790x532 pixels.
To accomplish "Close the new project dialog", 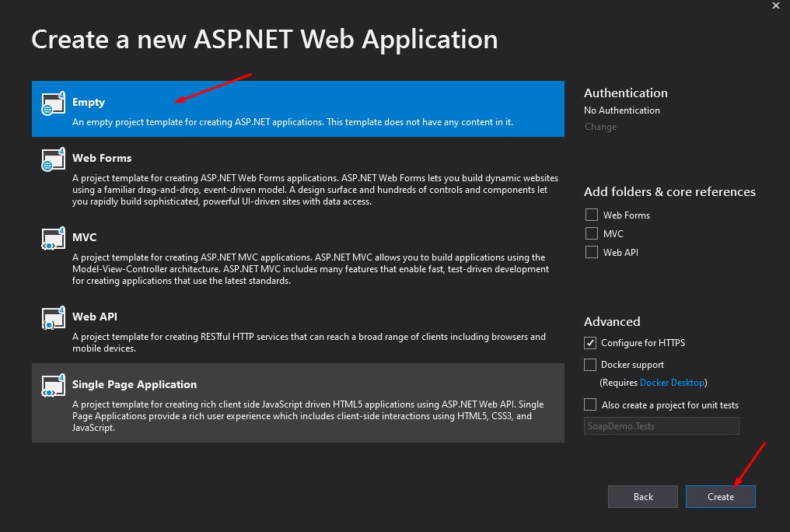I will point(775,6).
